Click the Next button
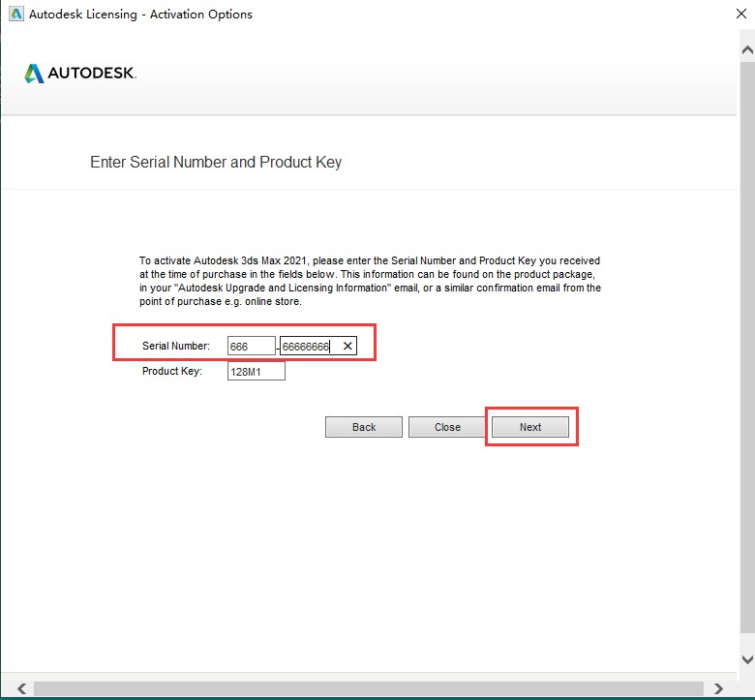755x700 pixels. tap(530, 427)
